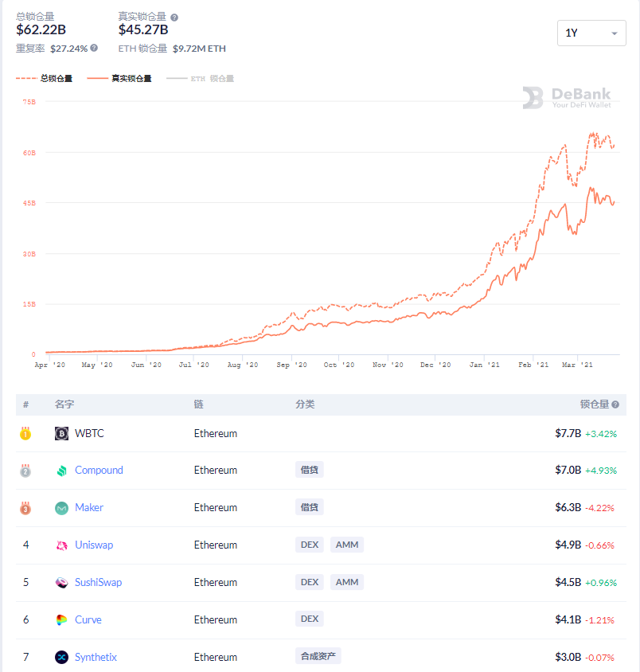Click Ethereum chain in Curve row

pos(216,619)
